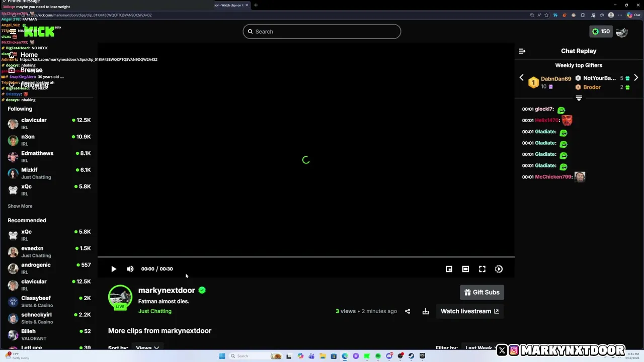Viewport: 644px width, 362px height.
Task: Open browser settings and more ellipsis
Action: tap(620, 15)
